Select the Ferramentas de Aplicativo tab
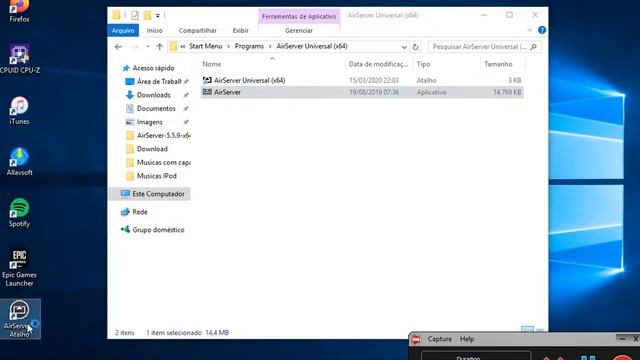Viewport: 640px width, 360px height. coord(299,16)
